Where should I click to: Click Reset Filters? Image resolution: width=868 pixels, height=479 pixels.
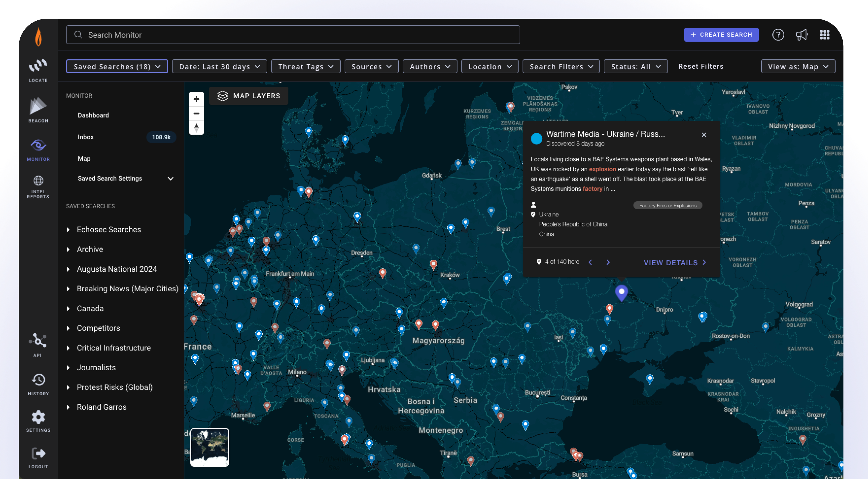(700, 66)
